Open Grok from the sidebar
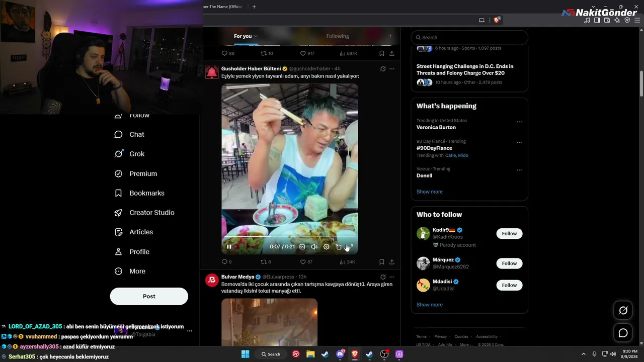This screenshot has height=362, width=644. click(x=129, y=154)
